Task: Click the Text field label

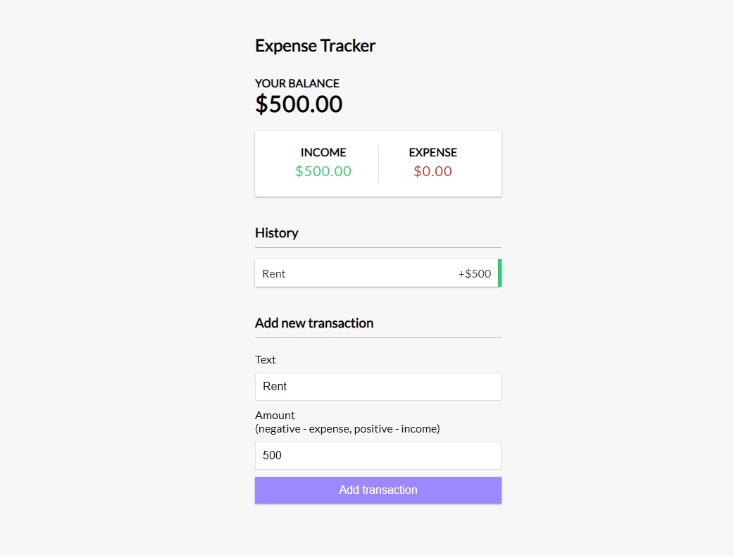Action: click(266, 359)
